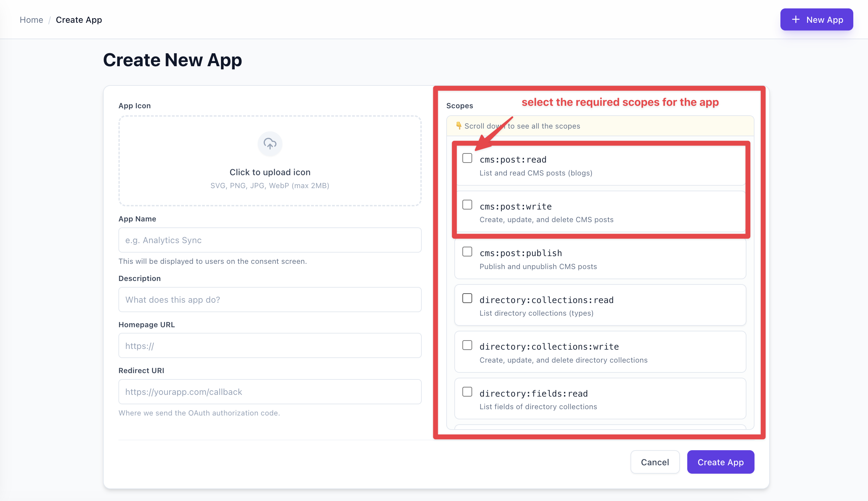This screenshot has width=868, height=501.
Task: Click the plus icon in New App
Action: pos(795,20)
